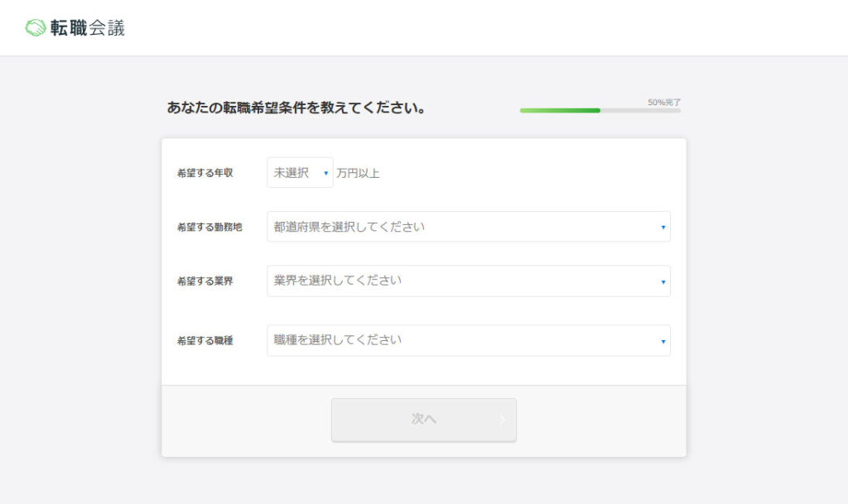848x504 pixels.
Task: Open the 業界を選択してください dropdown
Action: pyautogui.click(x=468, y=281)
